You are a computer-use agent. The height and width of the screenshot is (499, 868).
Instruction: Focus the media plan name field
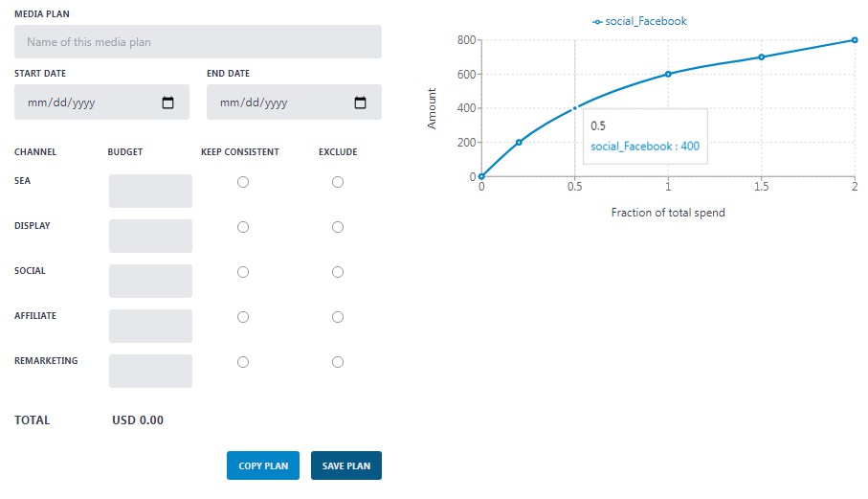coord(197,42)
